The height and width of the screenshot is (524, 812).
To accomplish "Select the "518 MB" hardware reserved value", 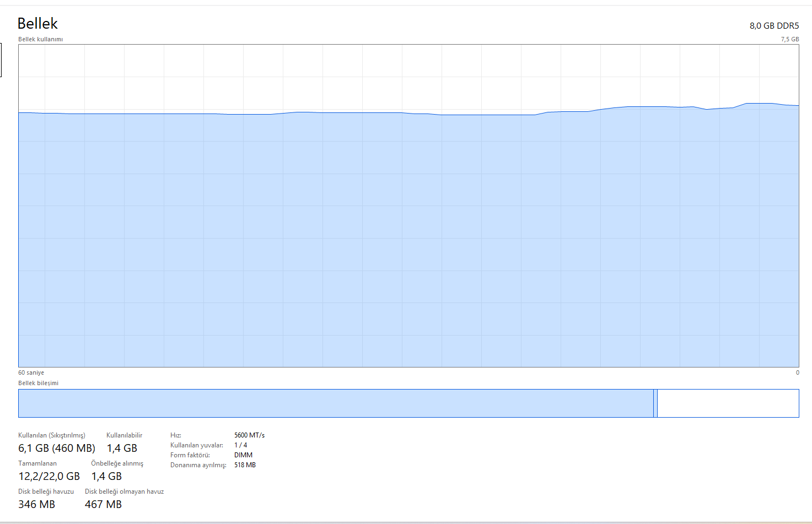I will pyautogui.click(x=245, y=465).
